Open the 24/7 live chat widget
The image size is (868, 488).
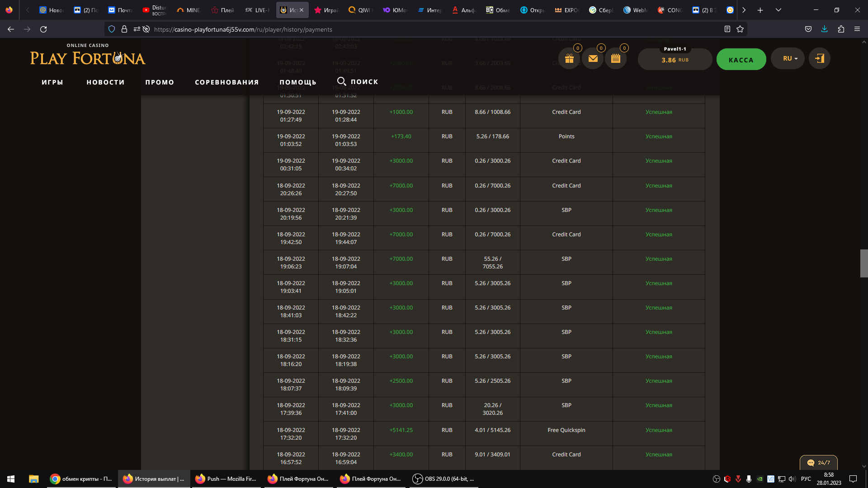tap(818, 462)
